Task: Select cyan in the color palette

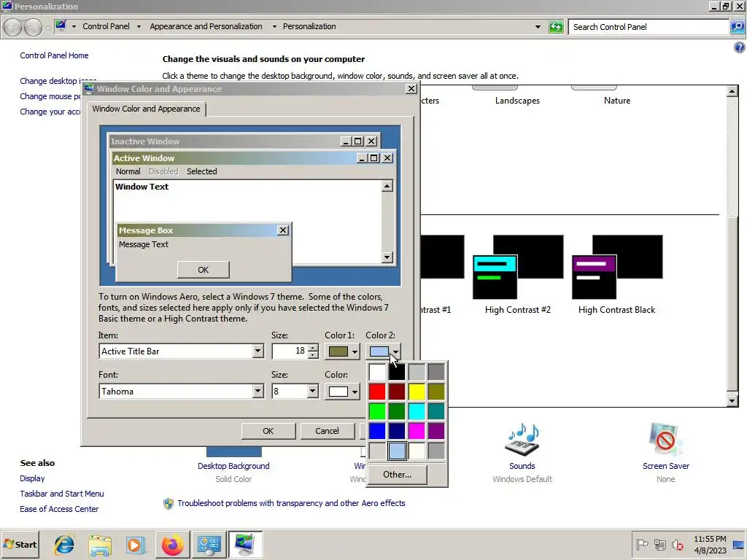Action: pyautogui.click(x=417, y=411)
